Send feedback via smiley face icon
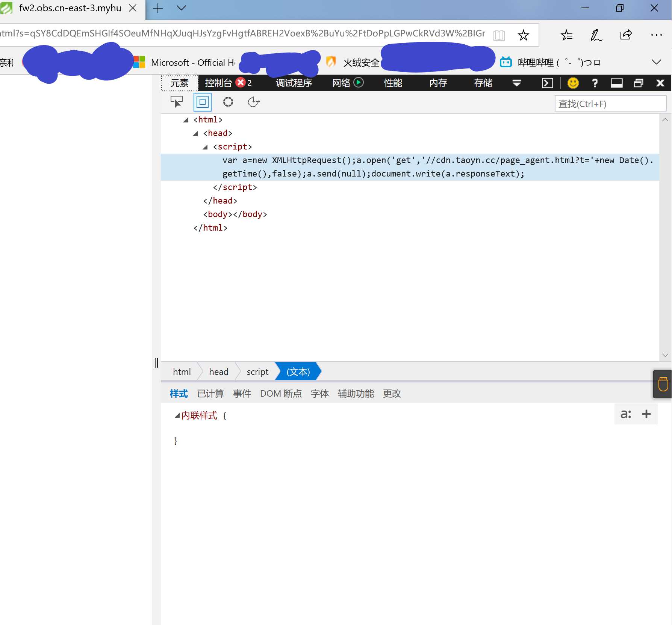The height and width of the screenshot is (625, 672). pyautogui.click(x=573, y=83)
